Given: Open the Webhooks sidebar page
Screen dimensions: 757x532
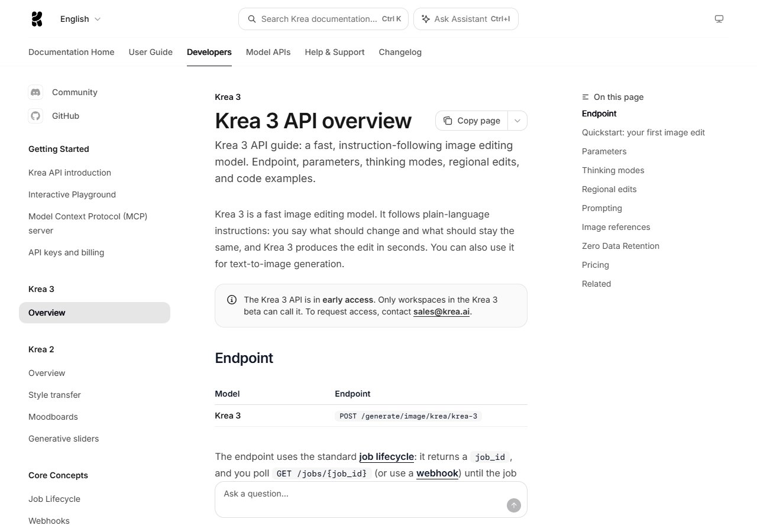Looking at the screenshot, I should (x=49, y=521).
